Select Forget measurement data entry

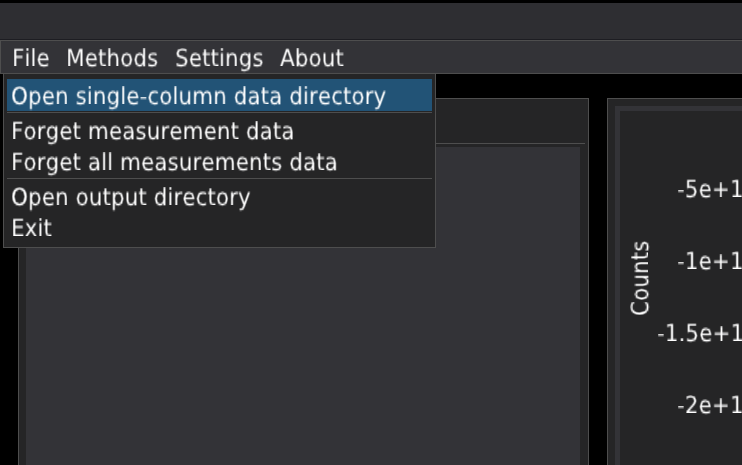tap(152, 131)
